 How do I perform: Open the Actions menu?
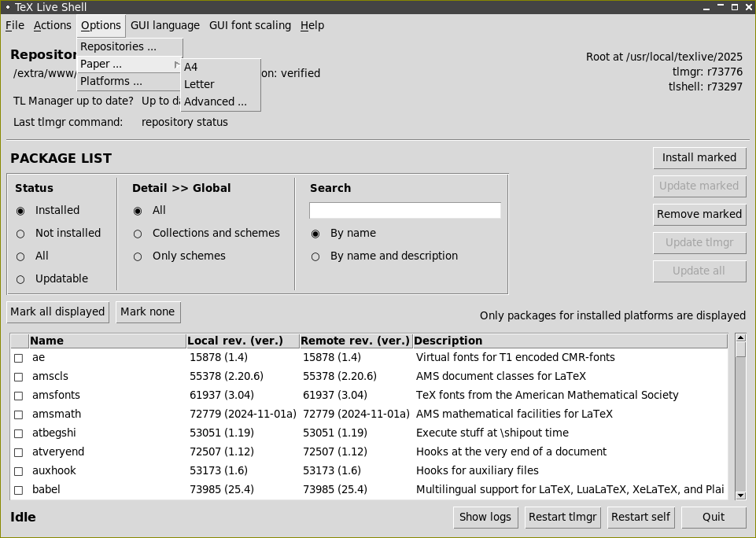point(52,25)
